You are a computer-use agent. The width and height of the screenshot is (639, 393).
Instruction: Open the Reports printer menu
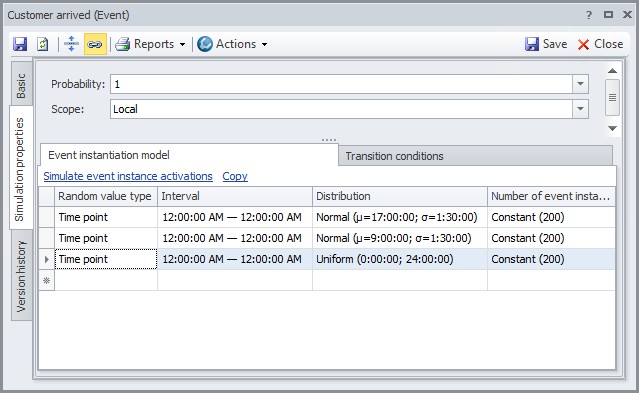150,44
